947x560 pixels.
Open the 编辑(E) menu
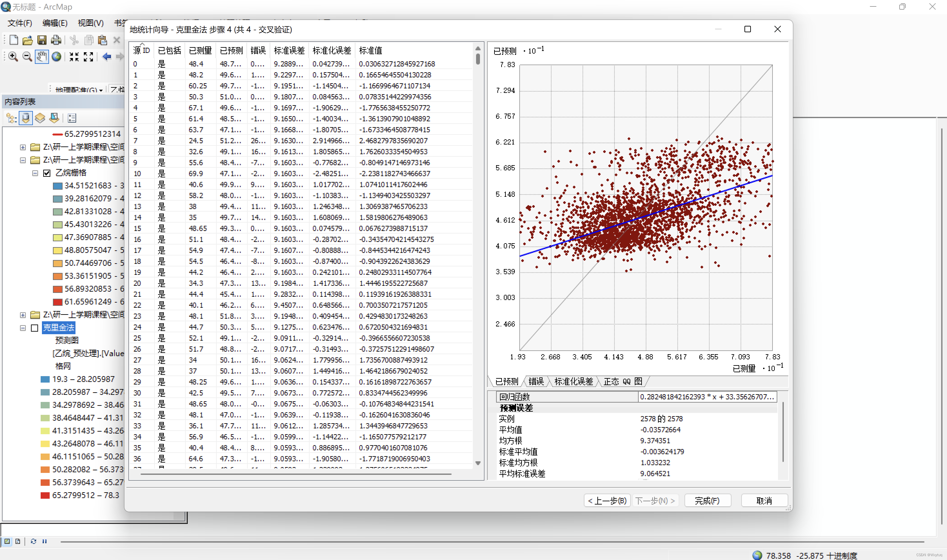[x=55, y=23]
